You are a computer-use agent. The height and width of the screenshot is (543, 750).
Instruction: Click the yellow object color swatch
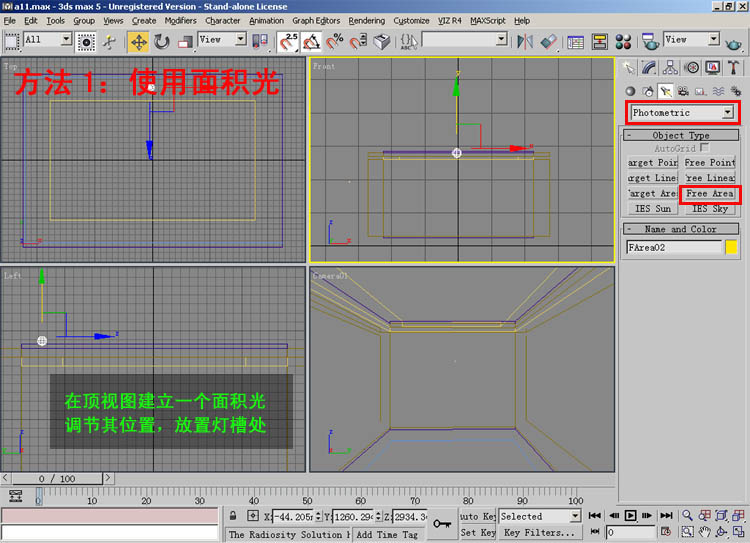731,246
